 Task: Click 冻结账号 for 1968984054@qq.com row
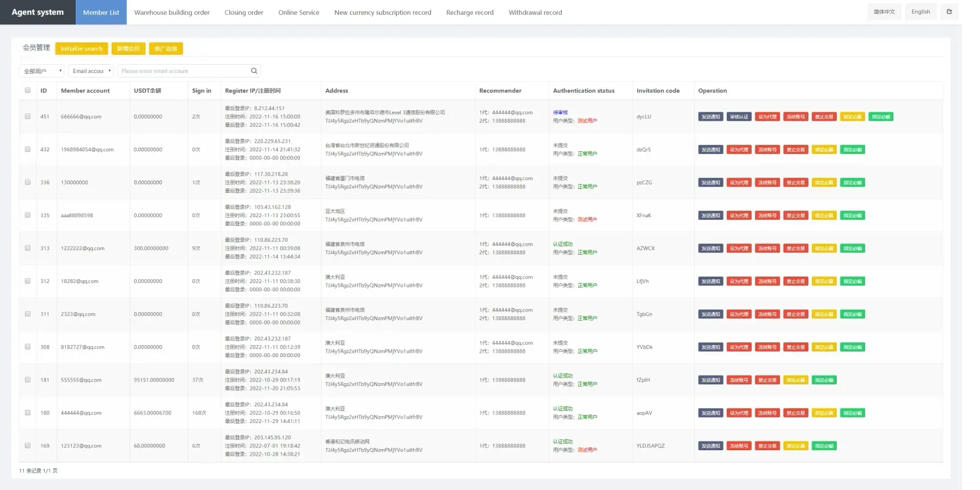pos(767,150)
